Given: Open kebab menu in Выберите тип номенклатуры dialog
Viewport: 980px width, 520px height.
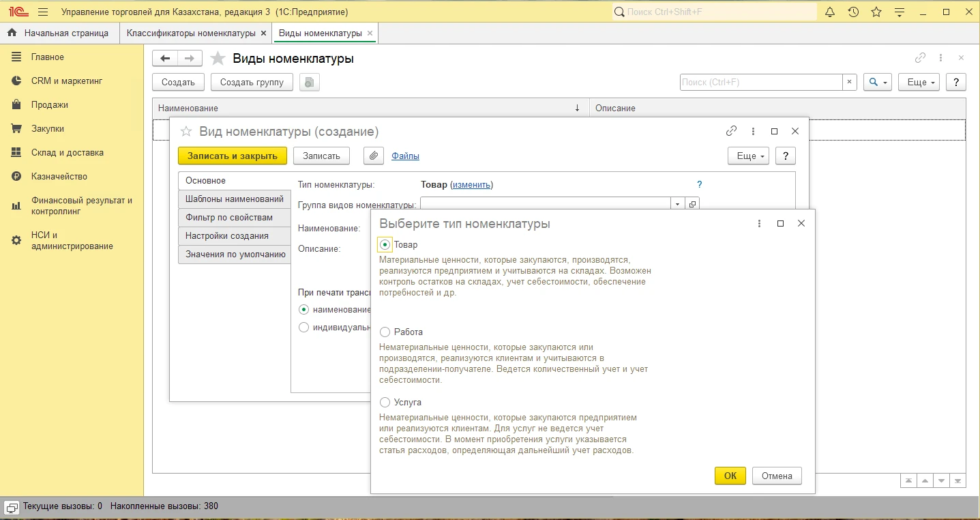Looking at the screenshot, I should (759, 223).
